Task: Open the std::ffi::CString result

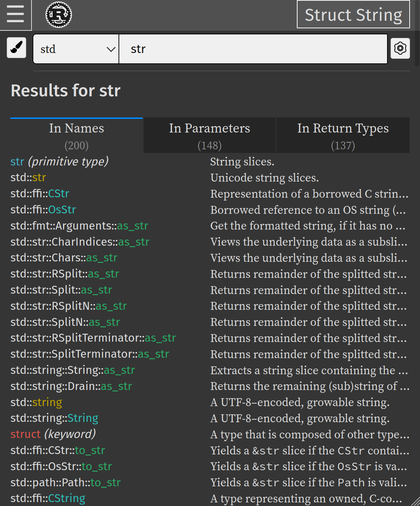Action: coord(48,498)
